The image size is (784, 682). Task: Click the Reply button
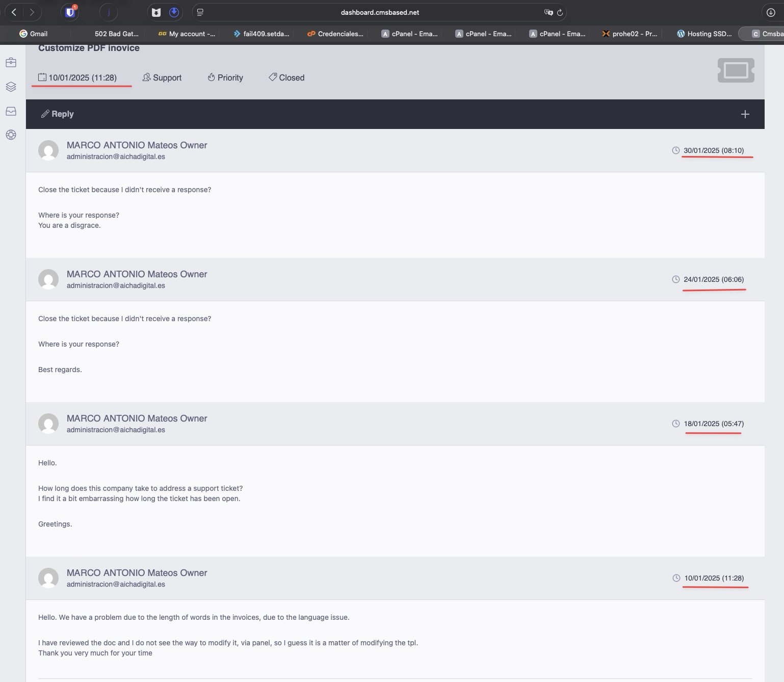coord(58,114)
